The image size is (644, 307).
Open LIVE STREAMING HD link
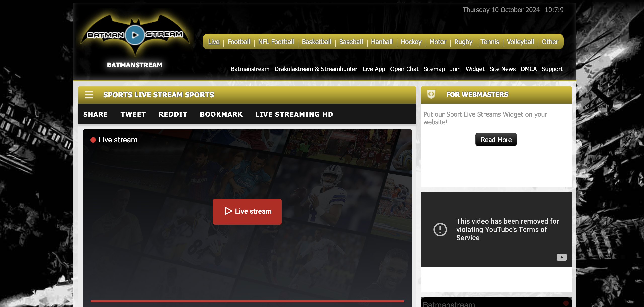pyautogui.click(x=294, y=114)
